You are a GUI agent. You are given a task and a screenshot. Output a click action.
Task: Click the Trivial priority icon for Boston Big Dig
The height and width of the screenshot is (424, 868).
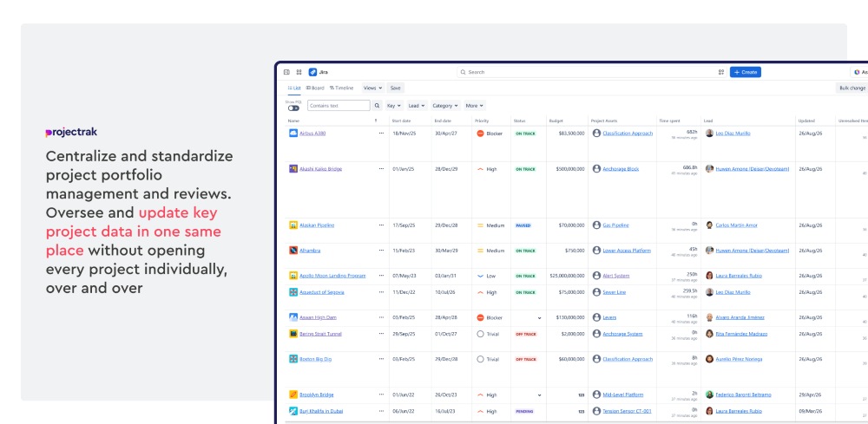[x=481, y=359]
